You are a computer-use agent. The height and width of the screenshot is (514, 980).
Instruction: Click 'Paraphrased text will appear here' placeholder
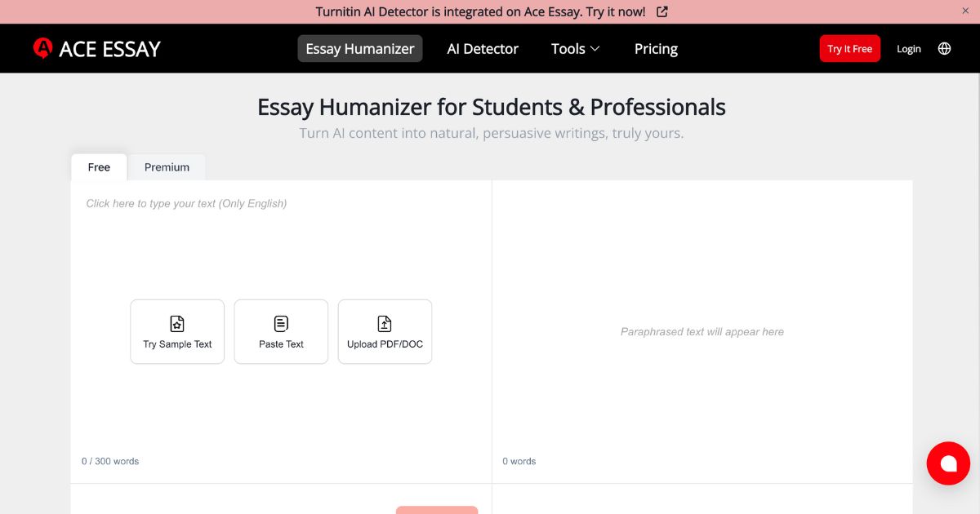(x=702, y=331)
